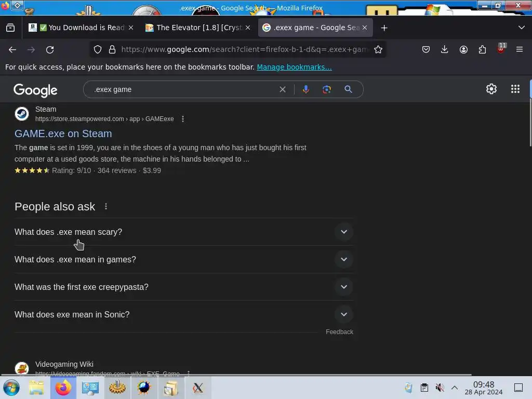Click the padlock site security icon
The width and height of the screenshot is (532, 399).
coord(112,49)
